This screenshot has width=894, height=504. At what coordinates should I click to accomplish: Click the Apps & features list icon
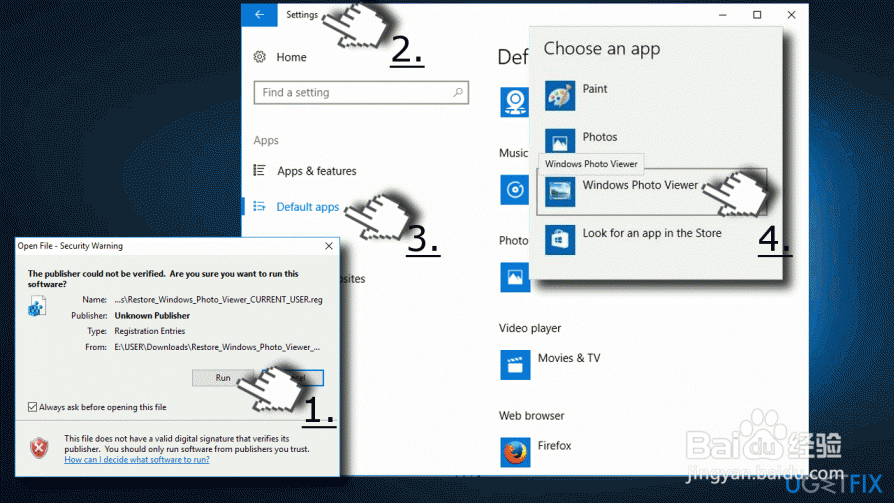pyautogui.click(x=259, y=170)
